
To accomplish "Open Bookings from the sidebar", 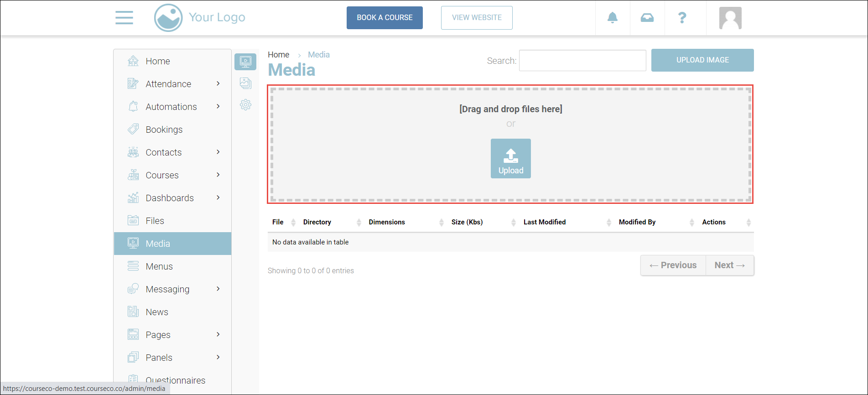I will (164, 130).
